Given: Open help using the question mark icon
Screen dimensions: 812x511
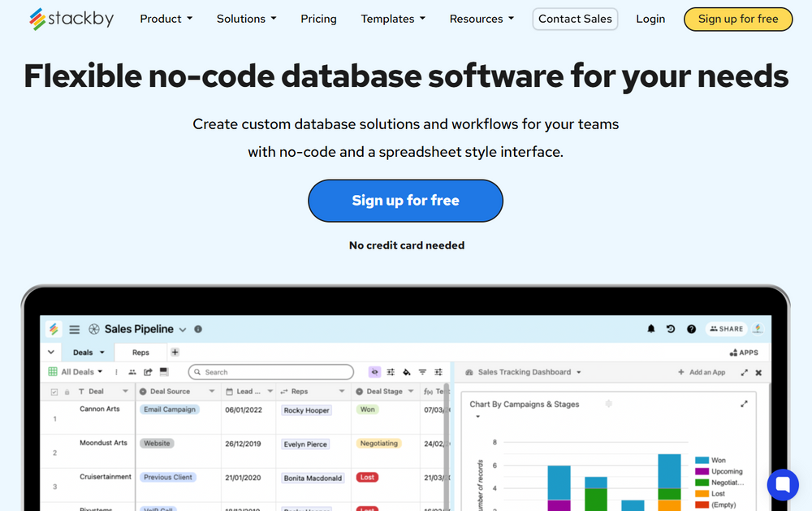Looking at the screenshot, I should (691, 329).
